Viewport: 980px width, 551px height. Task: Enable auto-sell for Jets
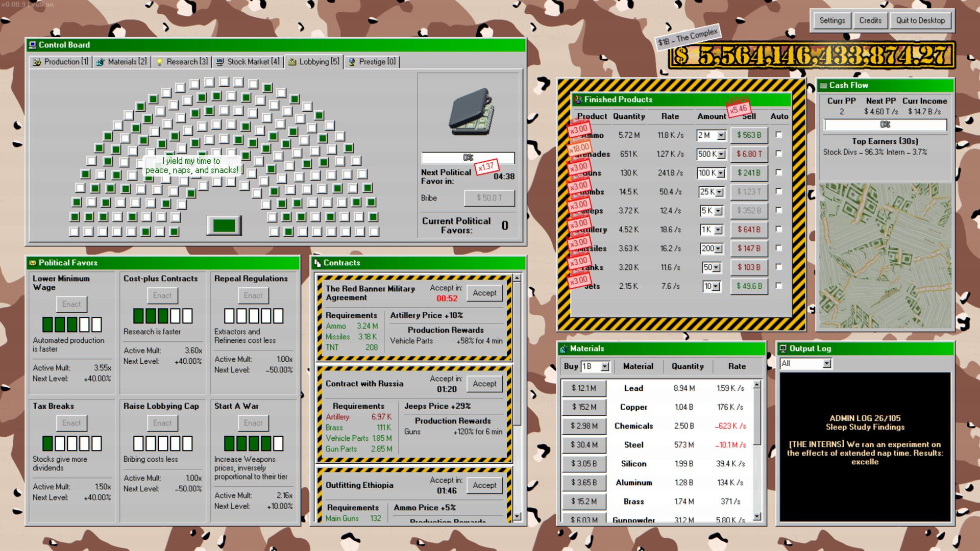(x=779, y=286)
